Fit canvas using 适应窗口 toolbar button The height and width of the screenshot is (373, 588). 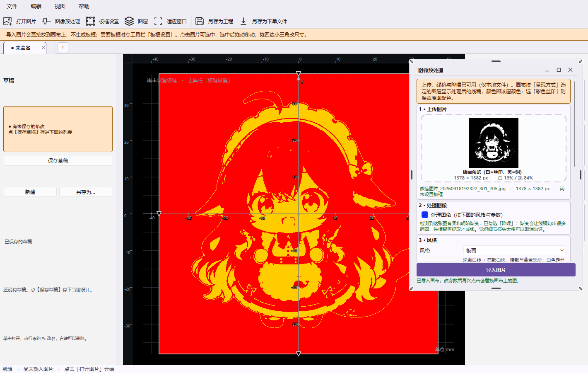pyautogui.click(x=170, y=21)
